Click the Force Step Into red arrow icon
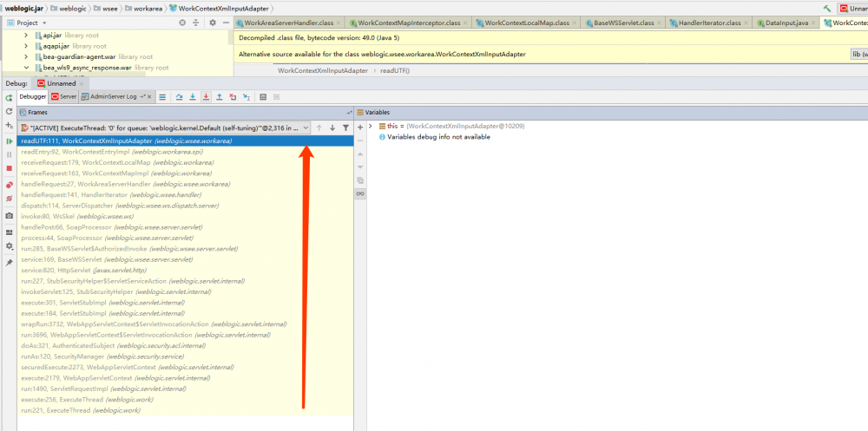The image size is (868, 431). [x=206, y=97]
